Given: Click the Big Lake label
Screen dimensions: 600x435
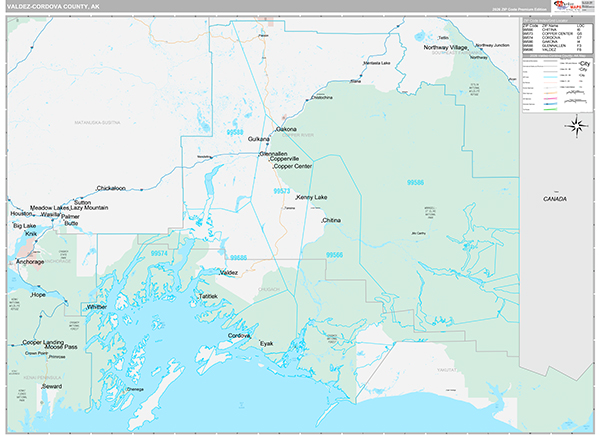Looking at the screenshot, I should (x=24, y=226).
